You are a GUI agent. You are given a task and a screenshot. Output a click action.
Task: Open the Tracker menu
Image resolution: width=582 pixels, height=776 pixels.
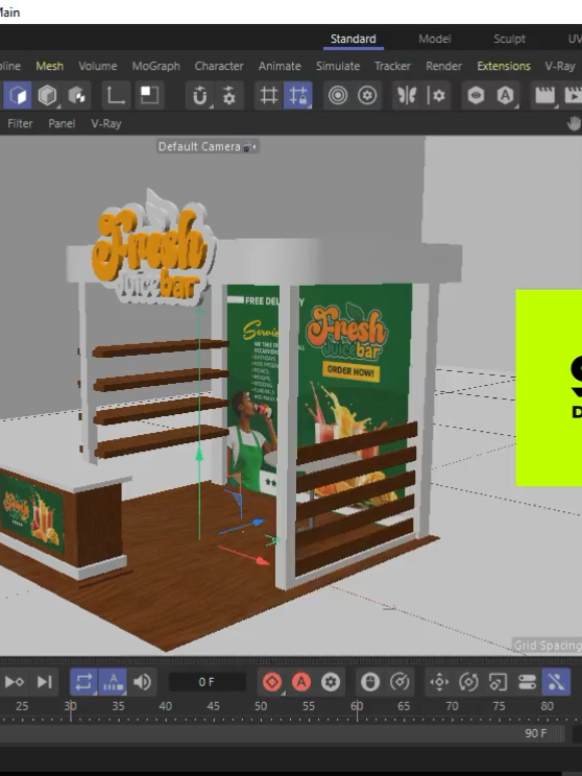(x=392, y=66)
